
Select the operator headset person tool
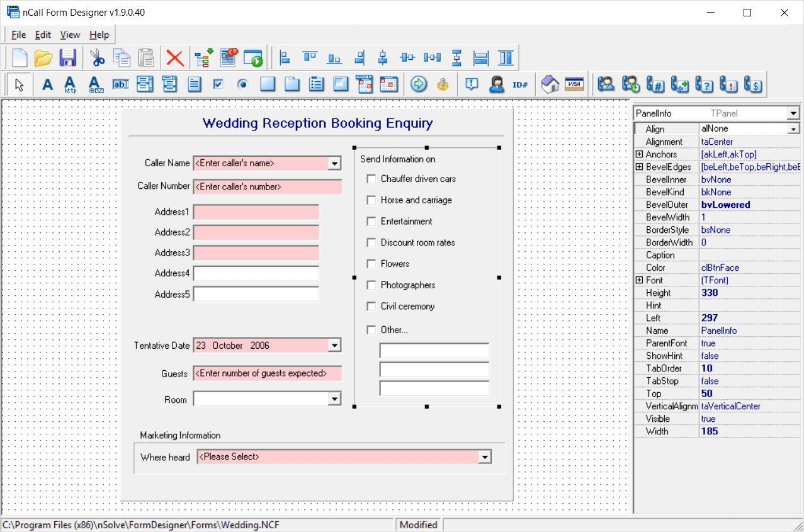coord(496,84)
